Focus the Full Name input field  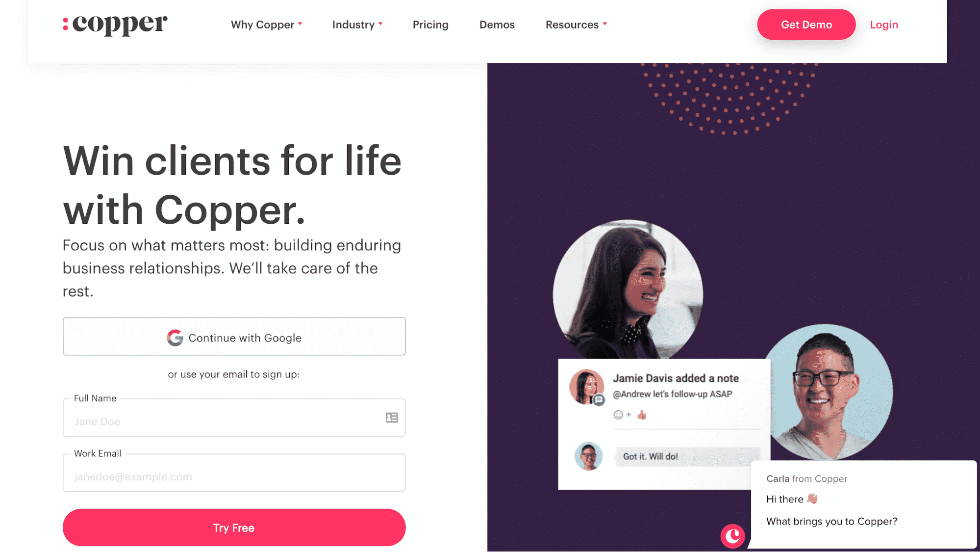[x=234, y=418]
